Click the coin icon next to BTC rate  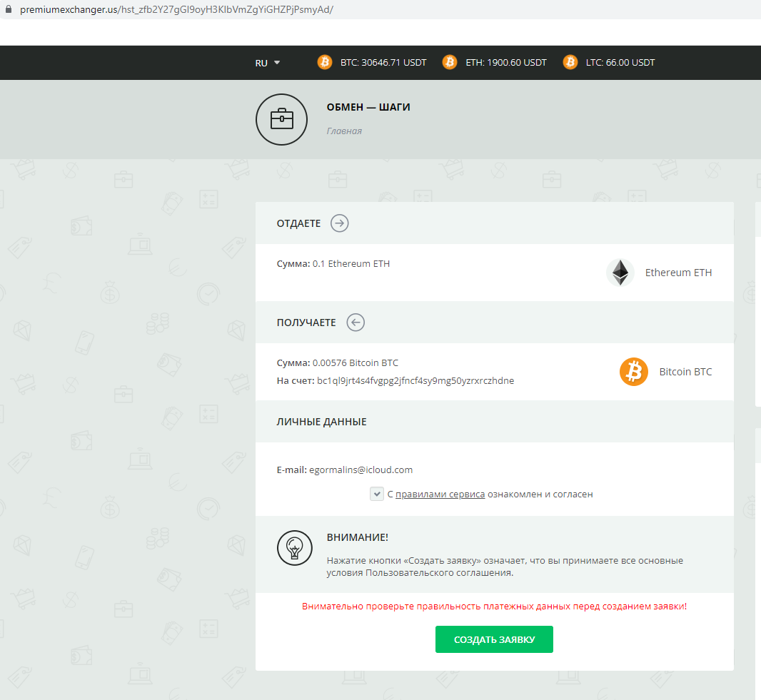pyautogui.click(x=325, y=62)
